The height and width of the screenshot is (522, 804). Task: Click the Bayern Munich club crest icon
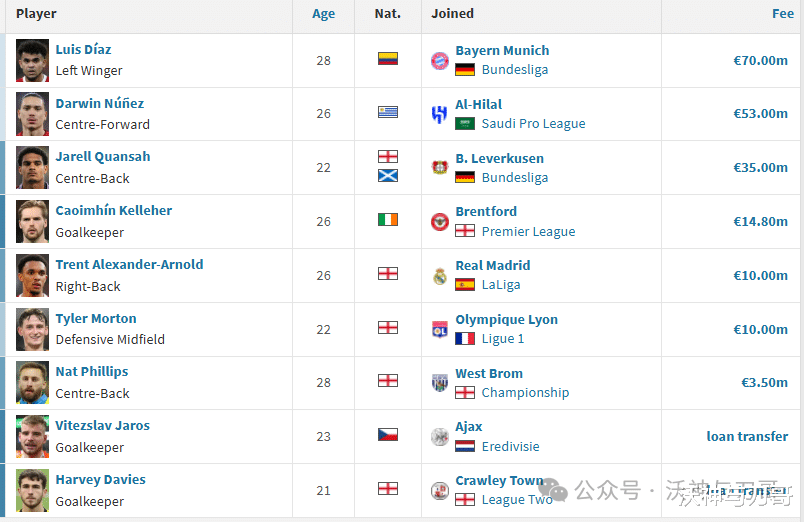point(439,61)
